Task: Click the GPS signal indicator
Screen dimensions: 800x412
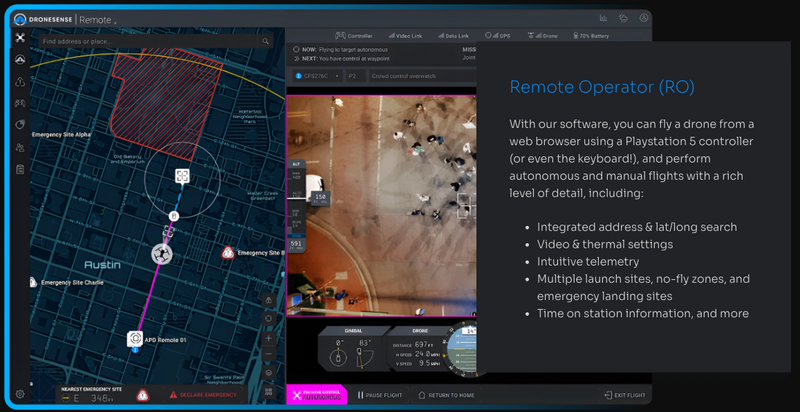Action: tap(497, 36)
